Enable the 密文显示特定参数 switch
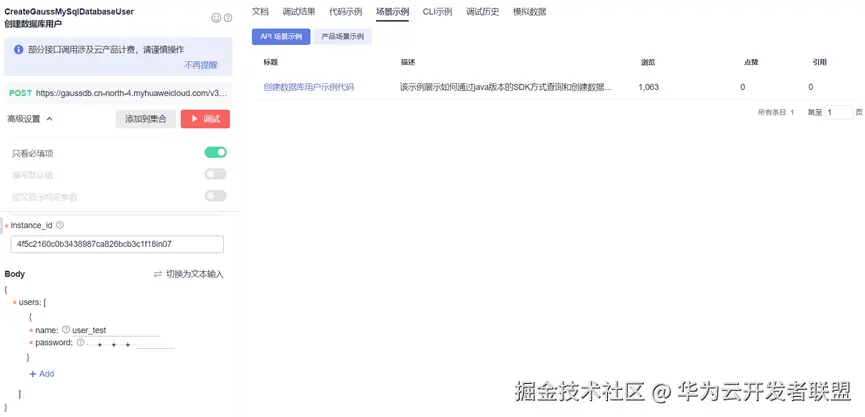Image resolution: width=865 pixels, height=417 pixels. pyautogui.click(x=216, y=196)
